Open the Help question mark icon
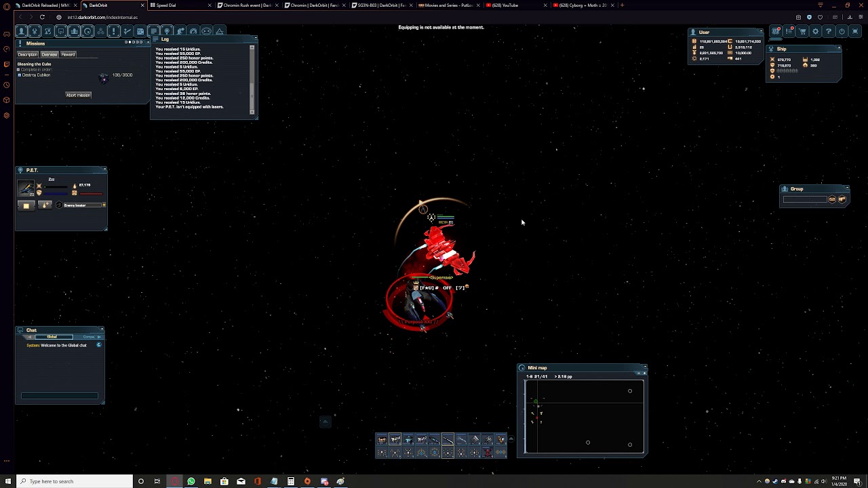868x488 pixels. pyautogui.click(x=829, y=31)
